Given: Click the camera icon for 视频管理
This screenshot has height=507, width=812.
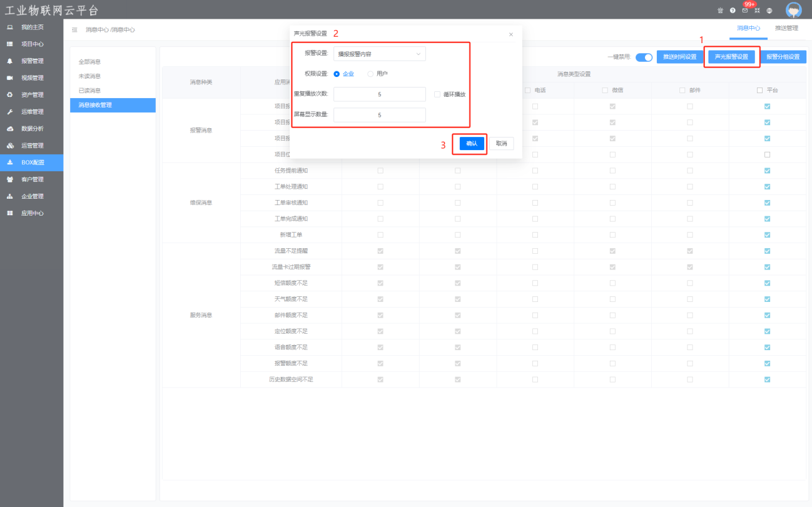Looking at the screenshot, I should point(9,78).
